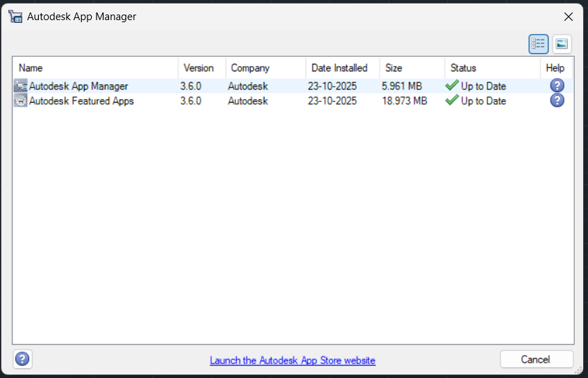Click the 5.961 MB size cell
The width and height of the screenshot is (588, 378).
click(402, 86)
